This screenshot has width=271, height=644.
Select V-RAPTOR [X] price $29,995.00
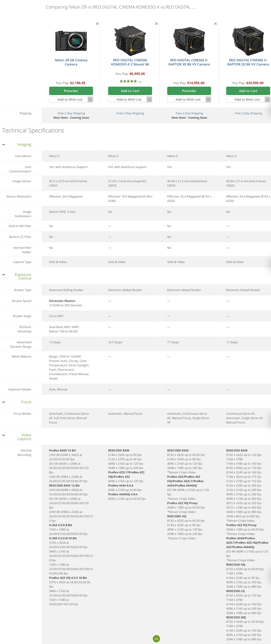pos(255,83)
